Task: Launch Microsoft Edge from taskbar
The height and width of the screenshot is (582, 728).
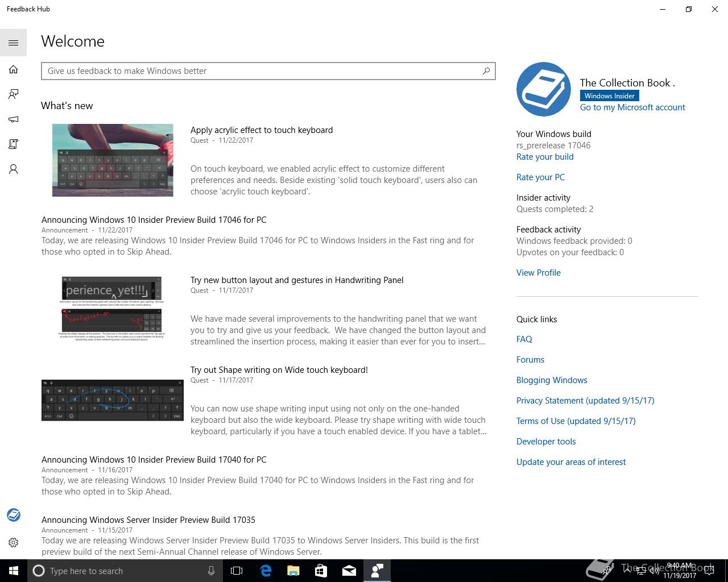Action: pyautogui.click(x=266, y=571)
